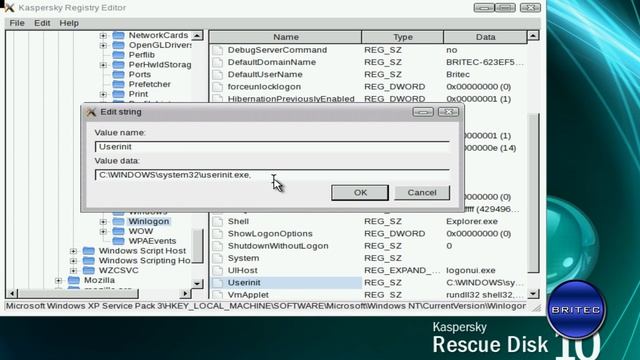640x360 pixels.
Task: Select the WZCSVC folder icon
Action: point(89,270)
